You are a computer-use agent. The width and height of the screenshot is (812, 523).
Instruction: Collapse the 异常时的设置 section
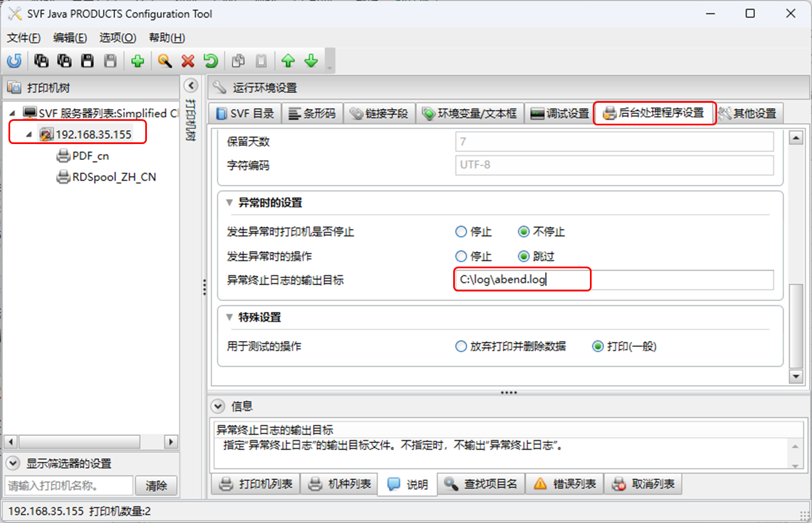click(229, 203)
